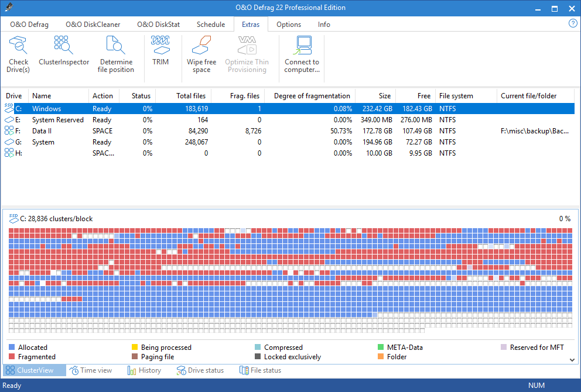Open the ClusterInspector tool

tap(64, 51)
